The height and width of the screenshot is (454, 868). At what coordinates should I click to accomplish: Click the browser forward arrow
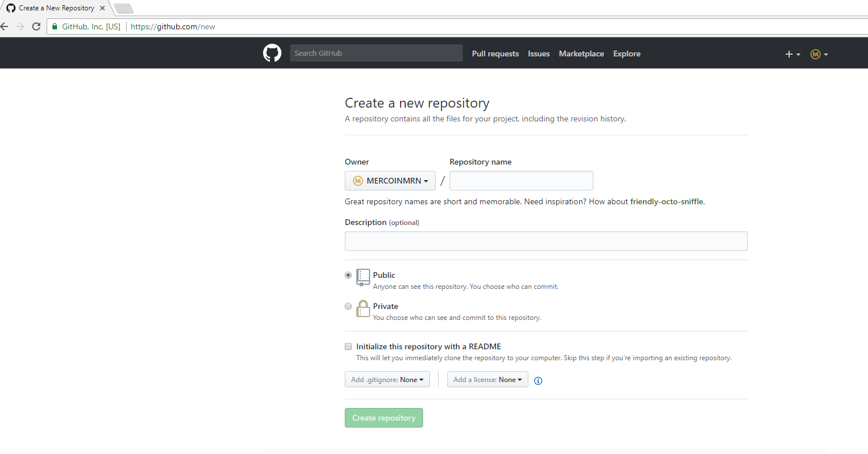point(20,26)
